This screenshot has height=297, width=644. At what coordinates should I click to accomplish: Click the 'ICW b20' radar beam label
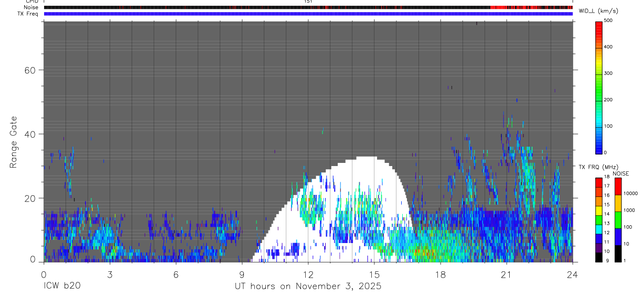[x=62, y=287]
